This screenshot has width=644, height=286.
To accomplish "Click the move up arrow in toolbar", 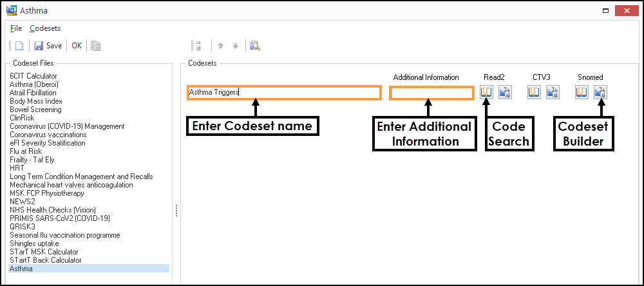I will [x=221, y=46].
